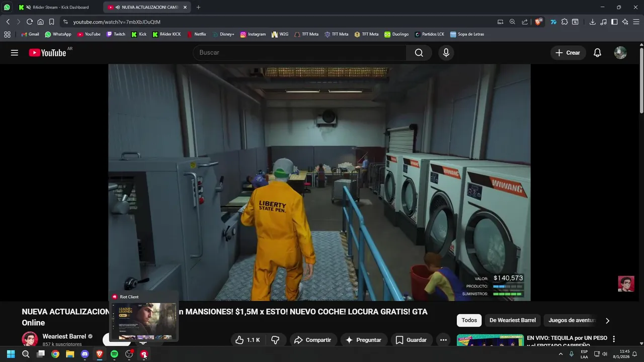644x362 pixels.
Task: Click the Guardar button
Action: click(411, 340)
